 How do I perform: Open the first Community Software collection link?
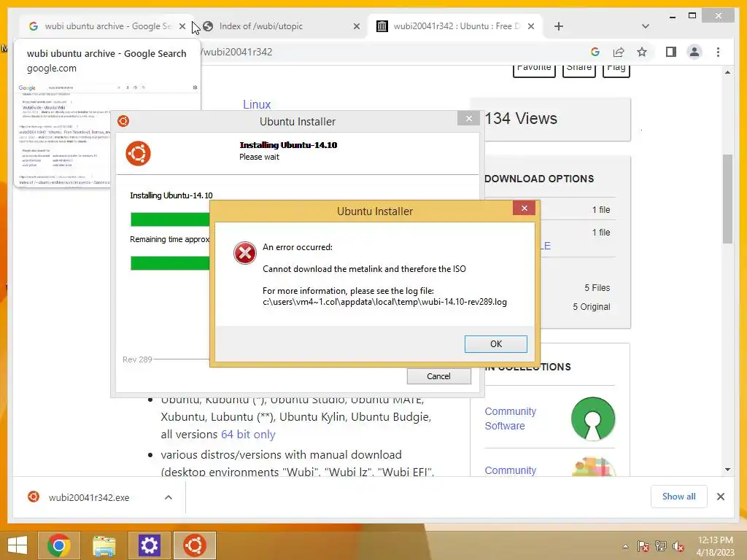pyautogui.click(x=510, y=419)
